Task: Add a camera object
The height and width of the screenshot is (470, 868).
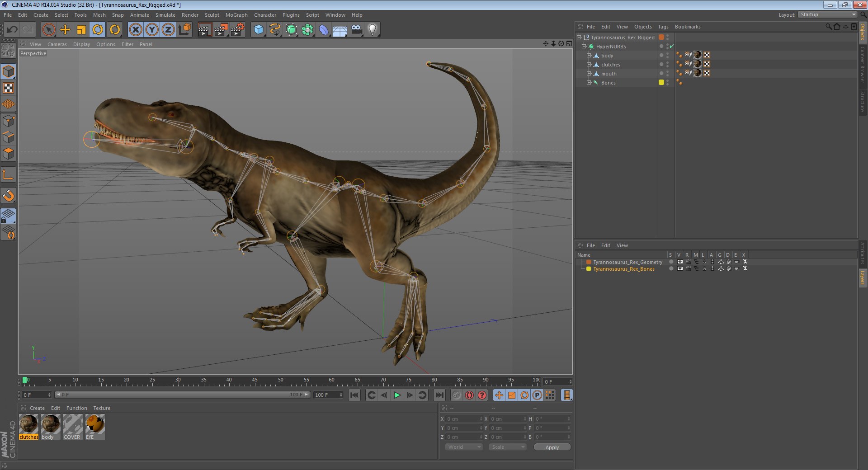Action: pyautogui.click(x=356, y=30)
